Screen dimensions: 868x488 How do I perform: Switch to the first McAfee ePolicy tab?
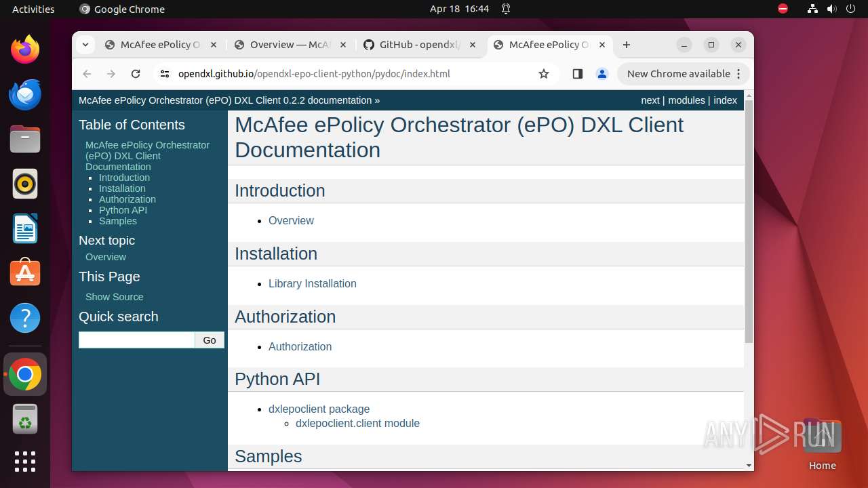(160, 45)
